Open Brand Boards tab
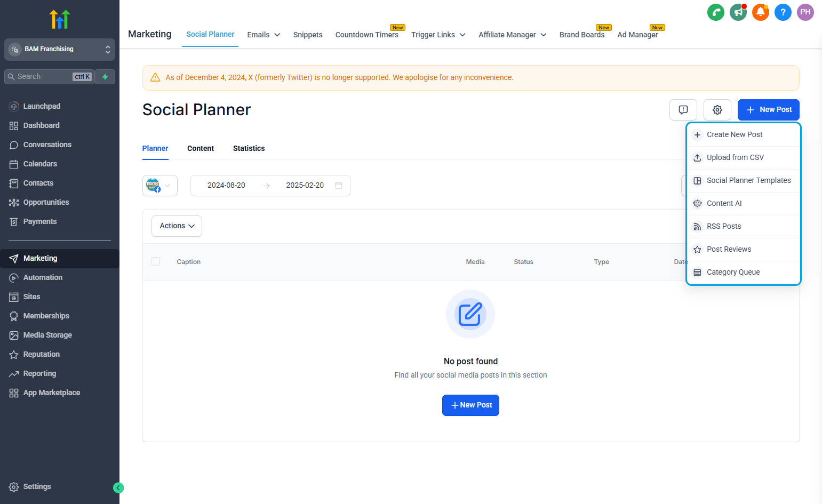The width and height of the screenshot is (822, 504). [582, 35]
